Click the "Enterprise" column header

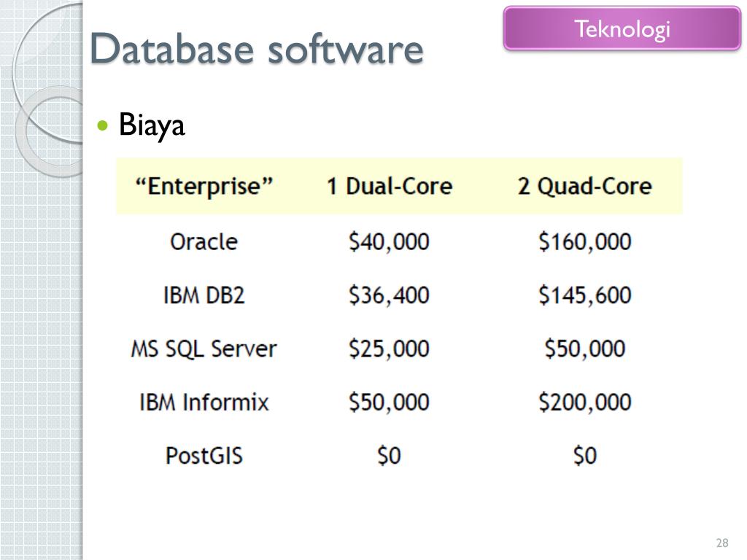coord(204,186)
